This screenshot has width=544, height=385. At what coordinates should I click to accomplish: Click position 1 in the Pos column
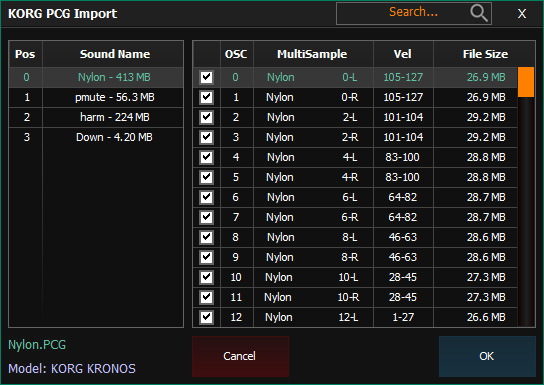[x=26, y=97]
